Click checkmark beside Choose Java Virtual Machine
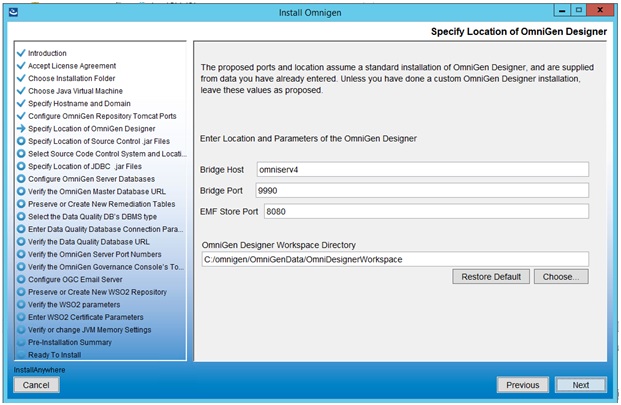The height and width of the screenshot is (405, 621). [21, 91]
